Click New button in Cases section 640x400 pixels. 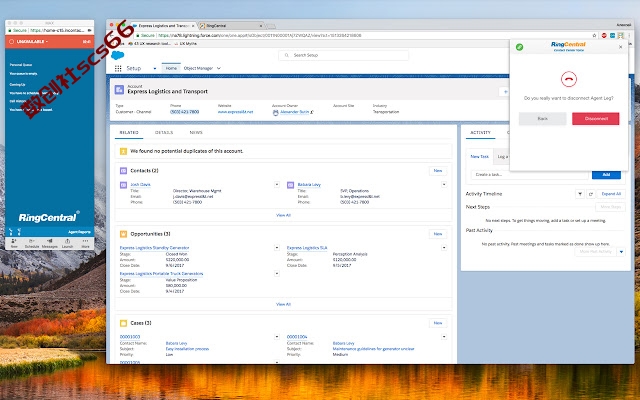tap(438, 323)
